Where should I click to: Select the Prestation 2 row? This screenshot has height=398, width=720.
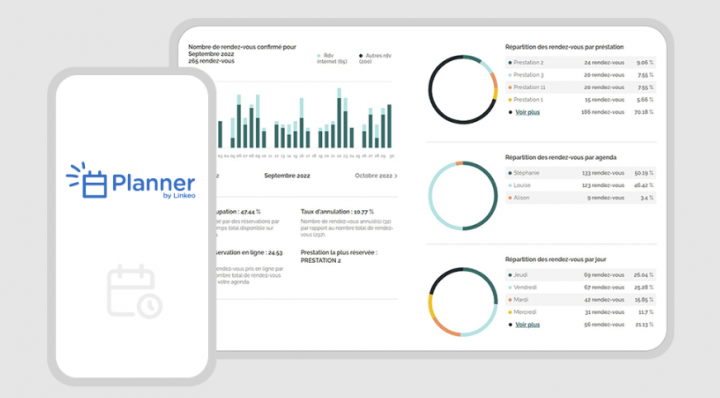pos(580,62)
